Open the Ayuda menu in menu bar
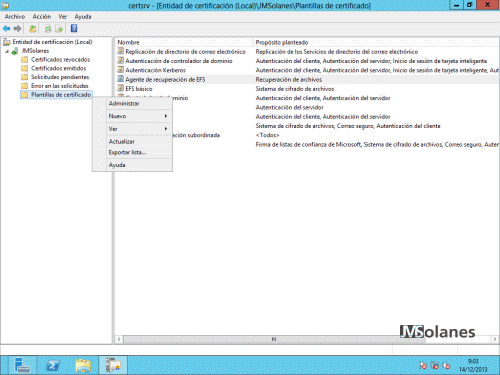This screenshot has width=500, height=375. point(83,17)
